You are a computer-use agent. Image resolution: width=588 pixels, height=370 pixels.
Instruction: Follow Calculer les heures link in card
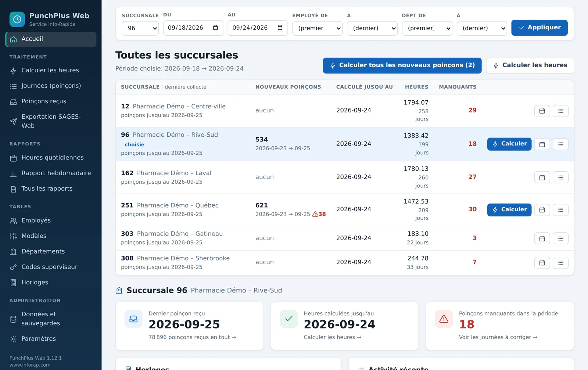332,337
